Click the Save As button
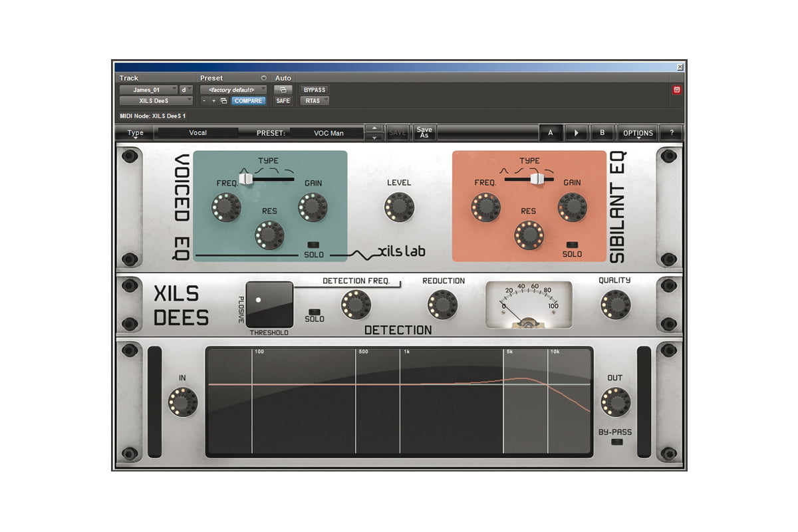 coord(424,133)
